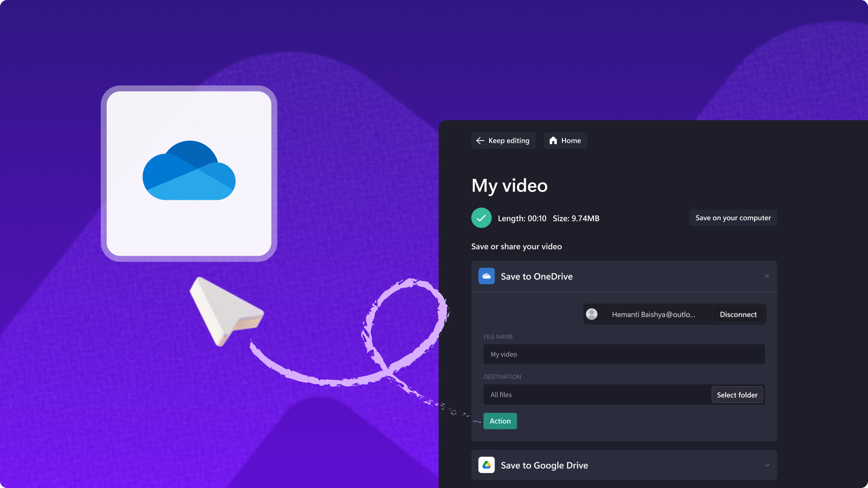Viewport: 868px width, 488px height.
Task: Click the Google Drive icon
Action: (486, 465)
